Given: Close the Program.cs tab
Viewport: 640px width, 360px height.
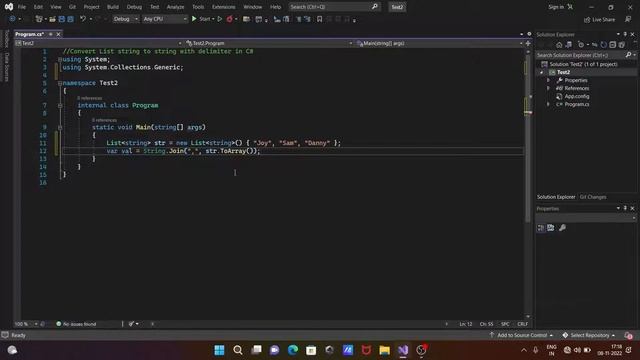Looking at the screenshot, I should (58, 34).
